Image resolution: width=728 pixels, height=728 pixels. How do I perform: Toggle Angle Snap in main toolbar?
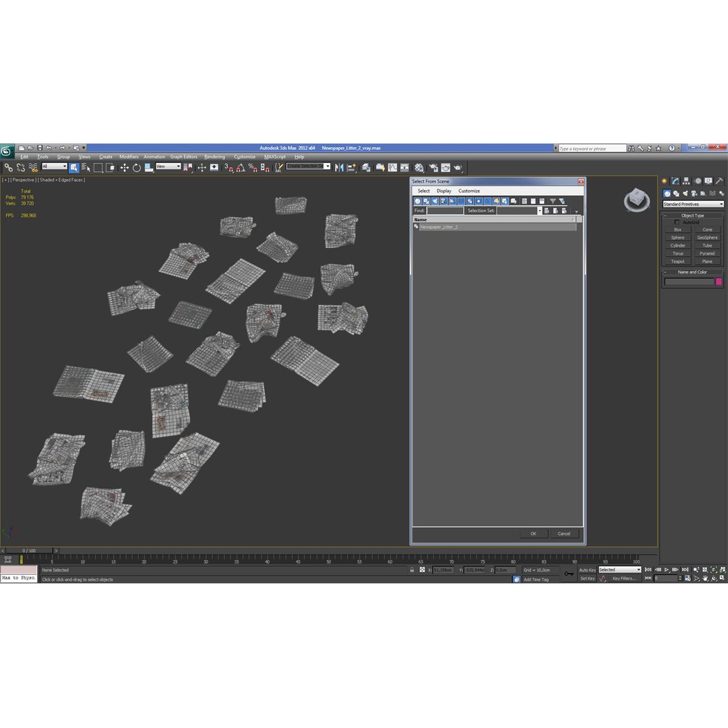(241, 168)
